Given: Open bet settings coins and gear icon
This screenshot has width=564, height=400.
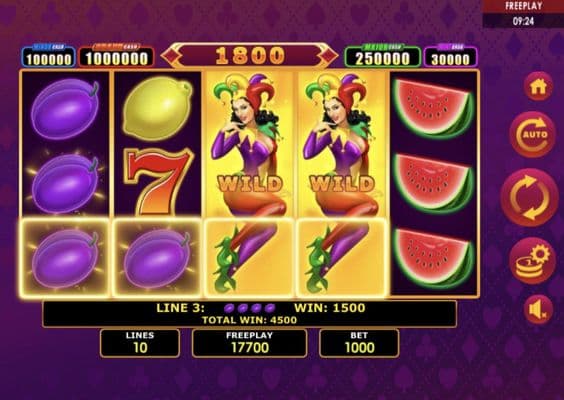Looking at the screenshot, I should point(533,260).
